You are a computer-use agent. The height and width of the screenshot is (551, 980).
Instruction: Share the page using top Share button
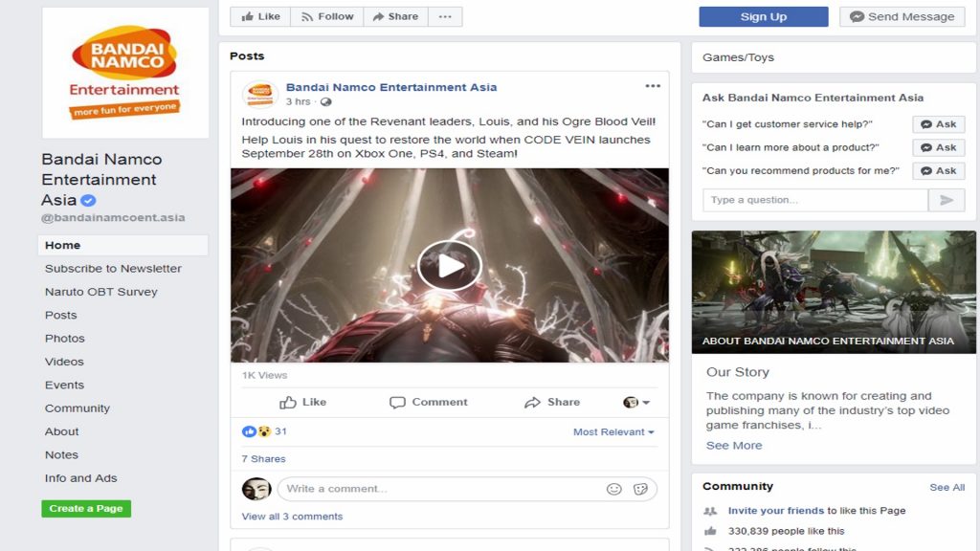click(x=395, y=16)
